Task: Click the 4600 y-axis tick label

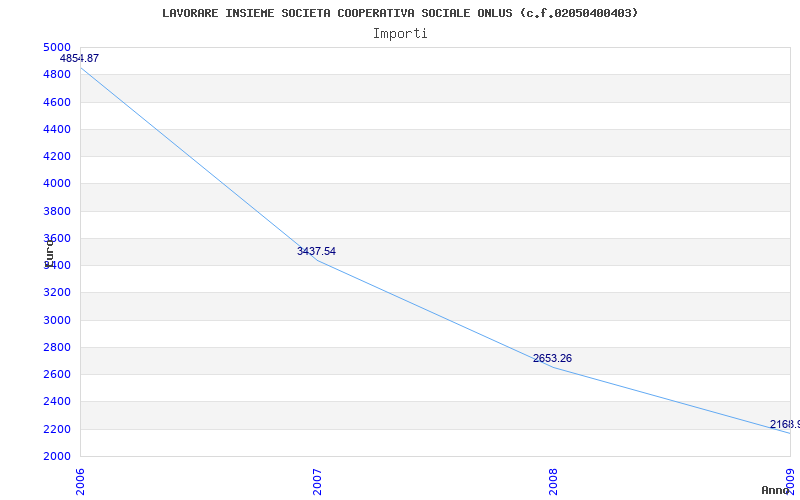Action: pos(57,102)
